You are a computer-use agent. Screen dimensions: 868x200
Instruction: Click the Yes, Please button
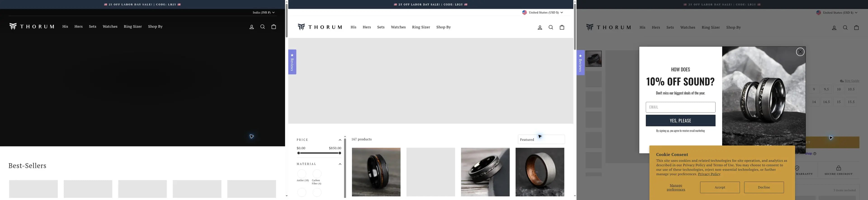[680, 120]
